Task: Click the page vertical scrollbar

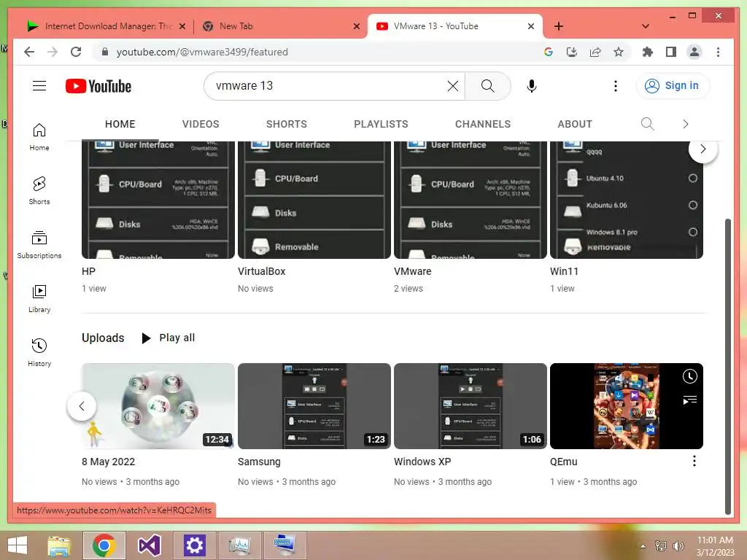Action: (727, 367)
